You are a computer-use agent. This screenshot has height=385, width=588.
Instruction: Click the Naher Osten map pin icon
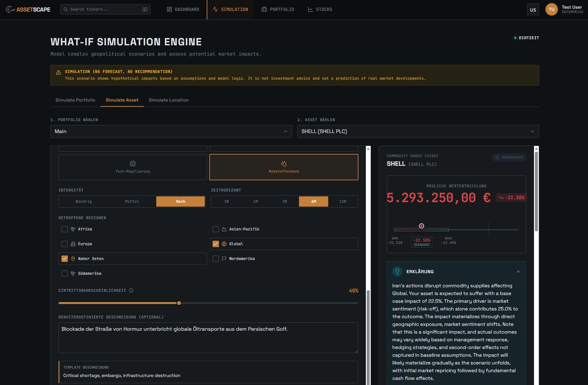click(73, 259)
